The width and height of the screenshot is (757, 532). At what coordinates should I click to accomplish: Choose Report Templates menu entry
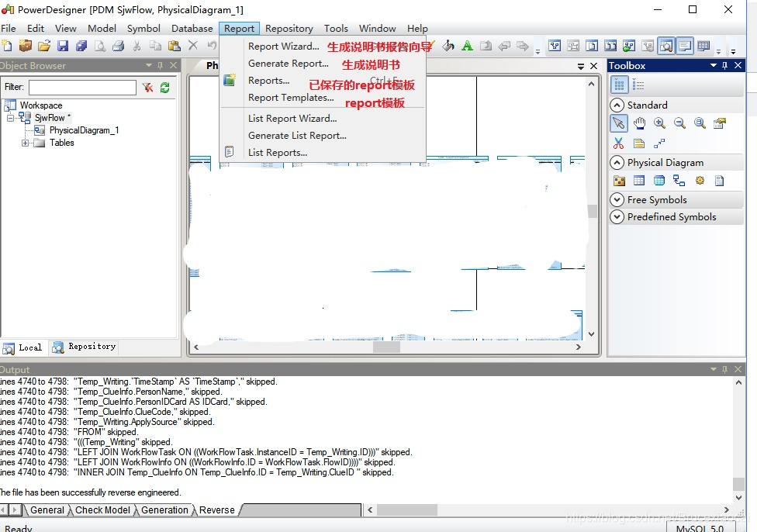pyautogui.click(x=291, y=98)
